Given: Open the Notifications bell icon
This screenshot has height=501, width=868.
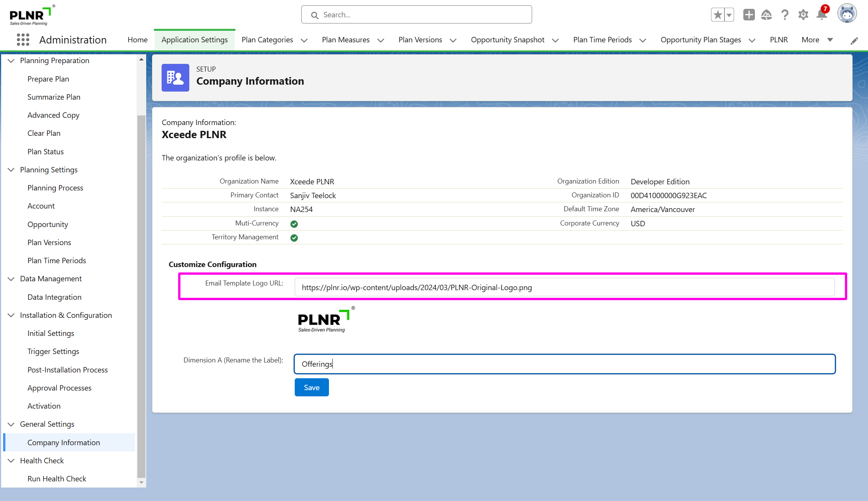Looking at the screenshot, I should coord(822,15).
